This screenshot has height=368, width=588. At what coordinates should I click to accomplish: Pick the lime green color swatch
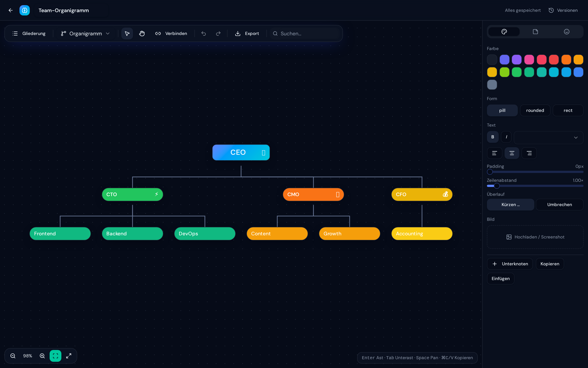click(504, 72)
